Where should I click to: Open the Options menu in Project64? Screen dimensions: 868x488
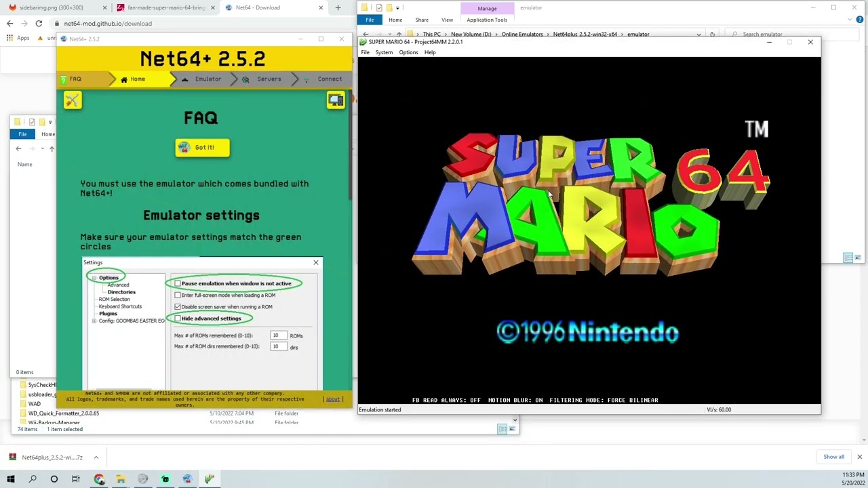coord(408,52)
